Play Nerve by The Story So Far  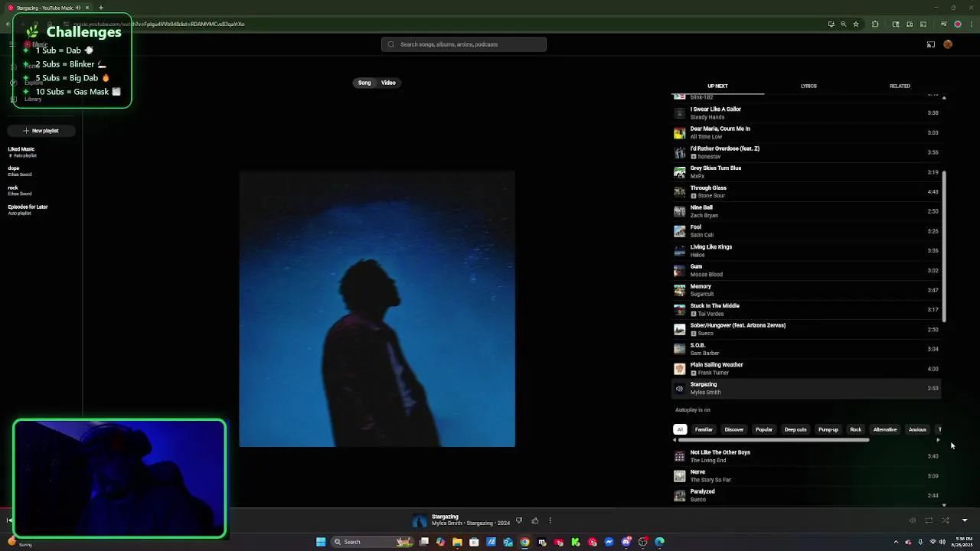tap(806, 476)
